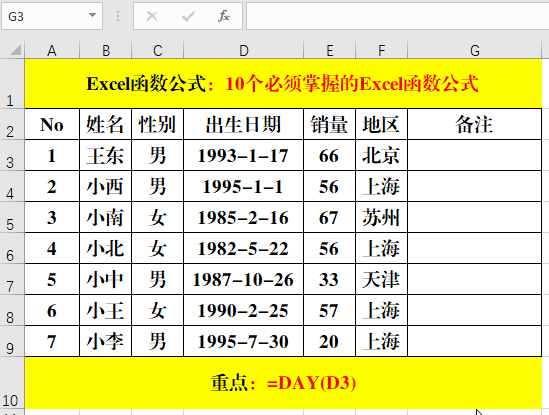The image size is (549, 415).
Task: Click inside the formula bar input
Action: tap(397, 16)
